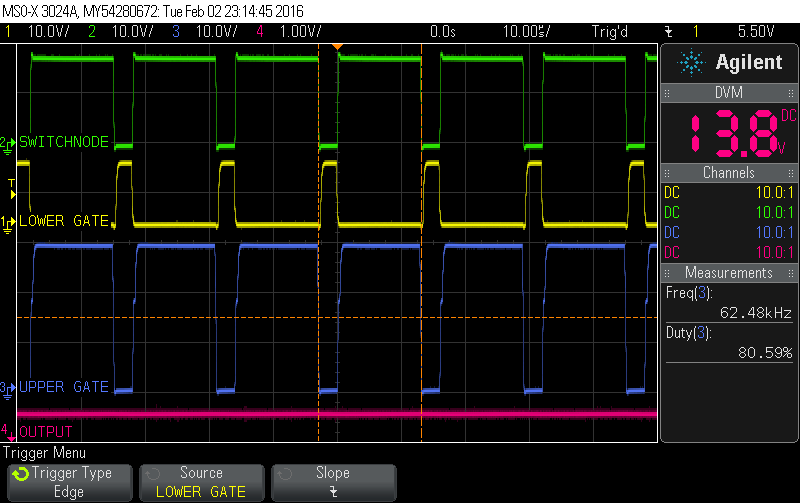
Task: Open the Trigger Type softkey
Action: [x=70, y=482]
